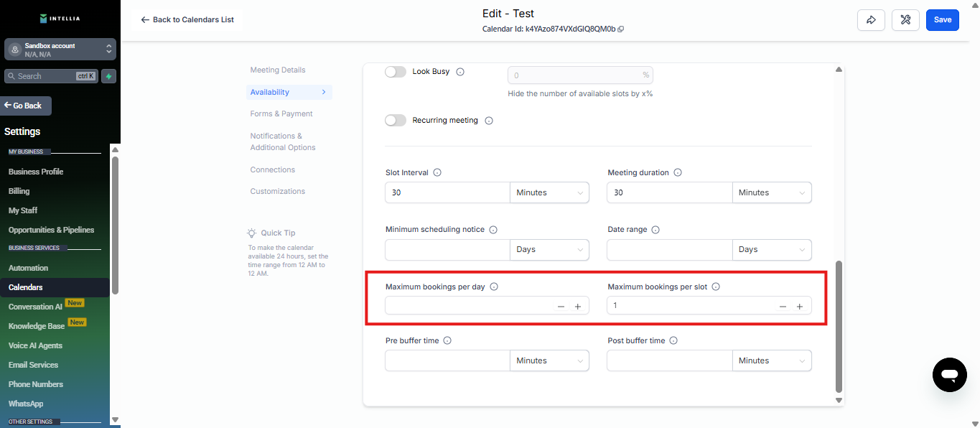Save the calendar changes
The width and height of the screenshot is (980, 428).
pos(942,20)
